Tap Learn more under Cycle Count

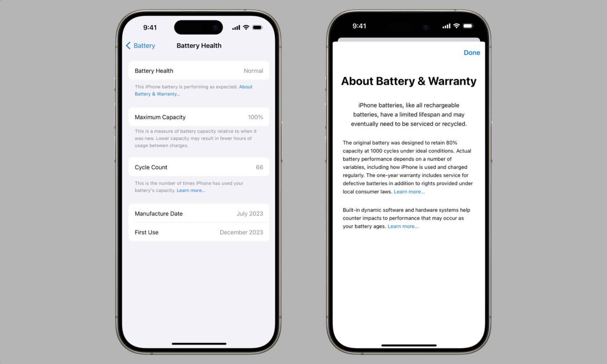(x=191, y=190)
